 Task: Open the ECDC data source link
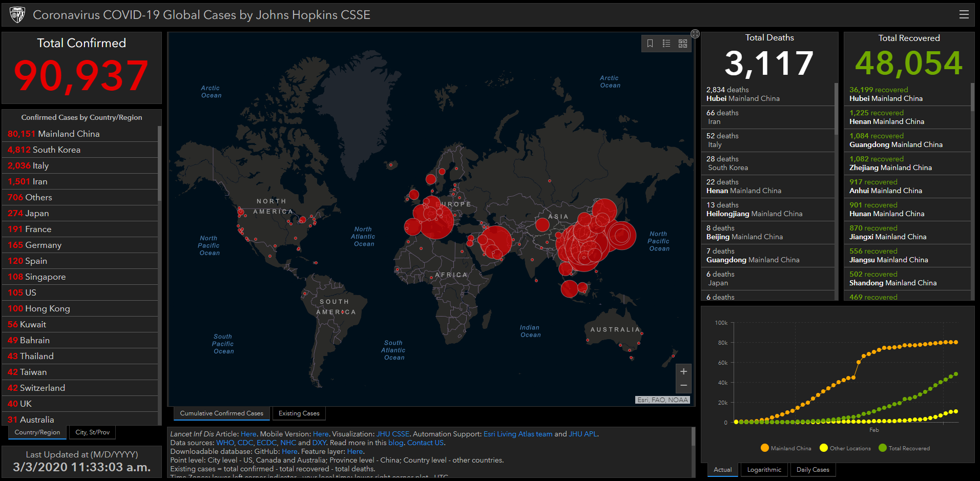coord(266,443)
